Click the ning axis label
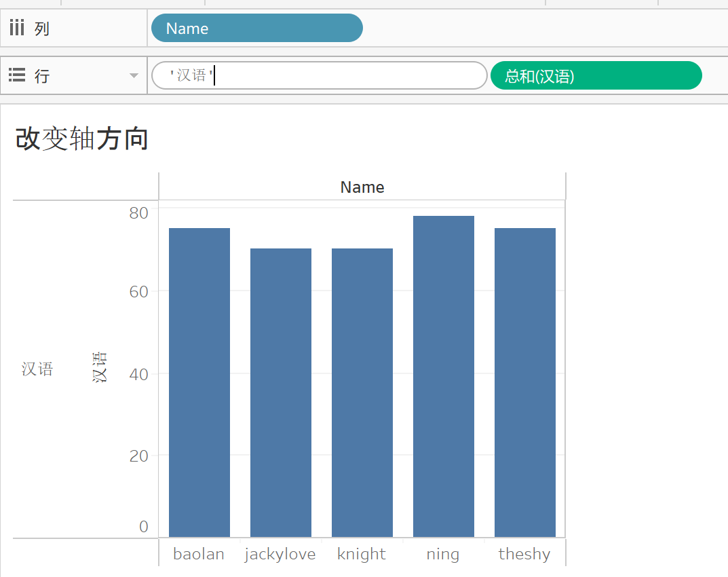Viewport: 728px width, 577px height. (443, 554)
